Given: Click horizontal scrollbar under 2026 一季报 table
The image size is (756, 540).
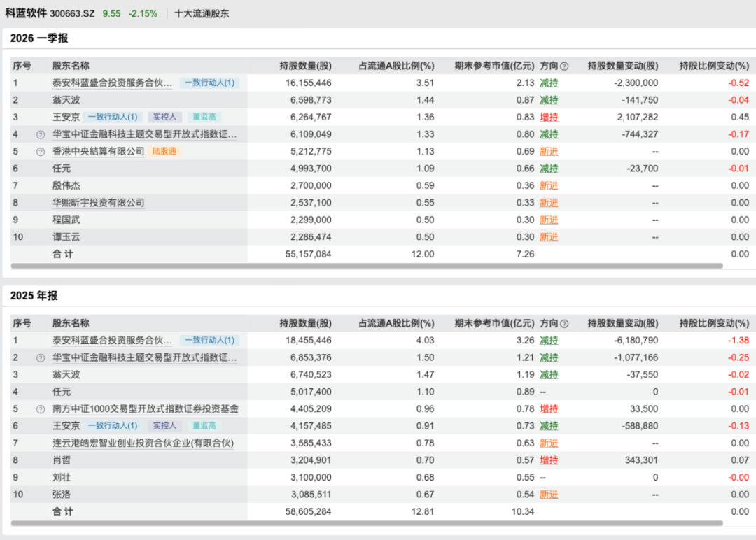Looking at the screenshot, I should click(367, 266).
